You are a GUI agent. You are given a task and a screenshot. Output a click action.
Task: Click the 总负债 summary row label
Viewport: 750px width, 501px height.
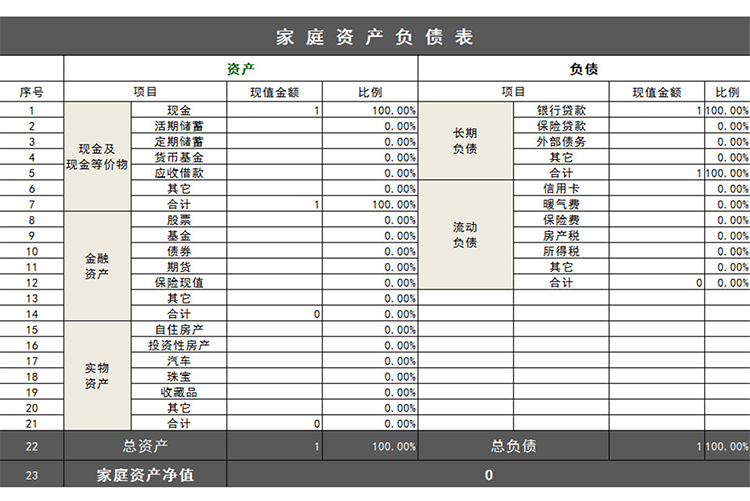(514, 446)
